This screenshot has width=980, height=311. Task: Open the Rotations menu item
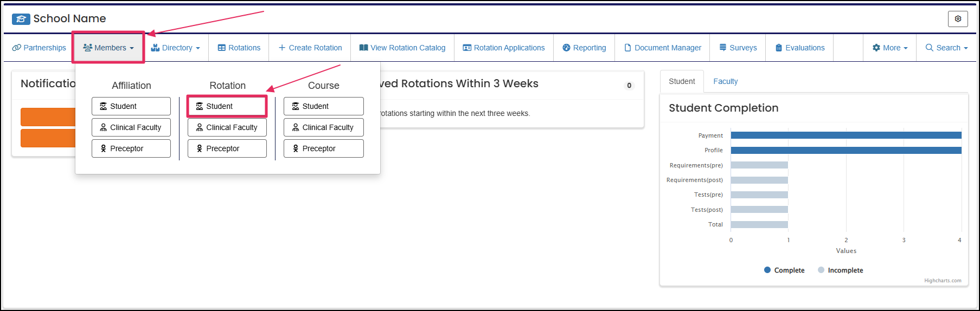[239, 48]
